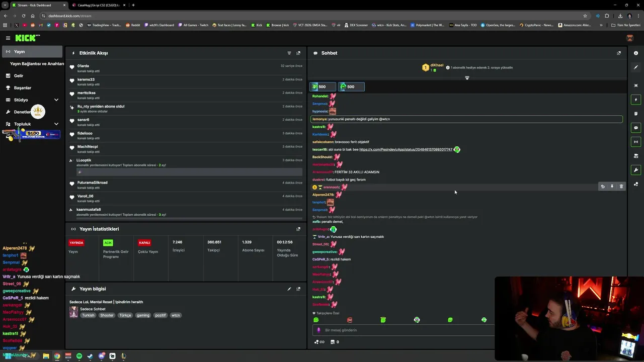Viewport: 644px width, 362px height.
Task: Reload the page with the browser refresh button
Action: [x=24, y=16]
